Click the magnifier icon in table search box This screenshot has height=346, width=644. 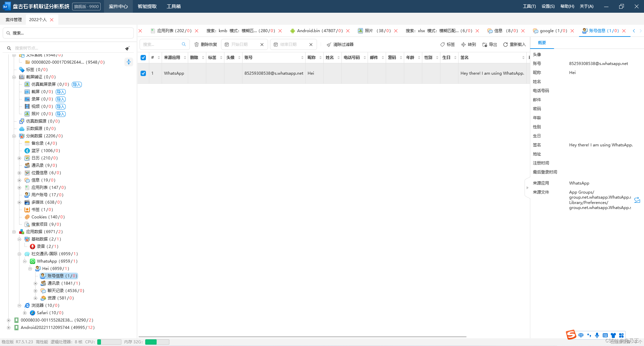184,44
